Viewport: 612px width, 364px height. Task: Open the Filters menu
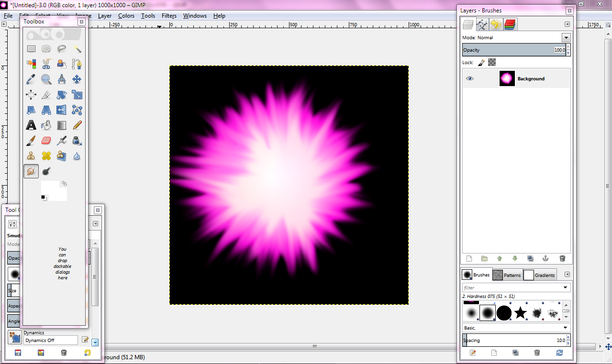pos(169,16)
